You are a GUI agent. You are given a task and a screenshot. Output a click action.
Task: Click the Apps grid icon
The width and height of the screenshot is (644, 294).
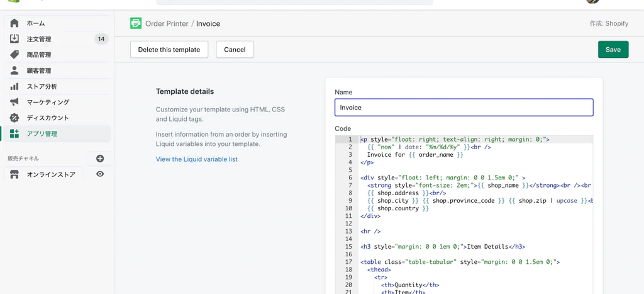[14, 133]
